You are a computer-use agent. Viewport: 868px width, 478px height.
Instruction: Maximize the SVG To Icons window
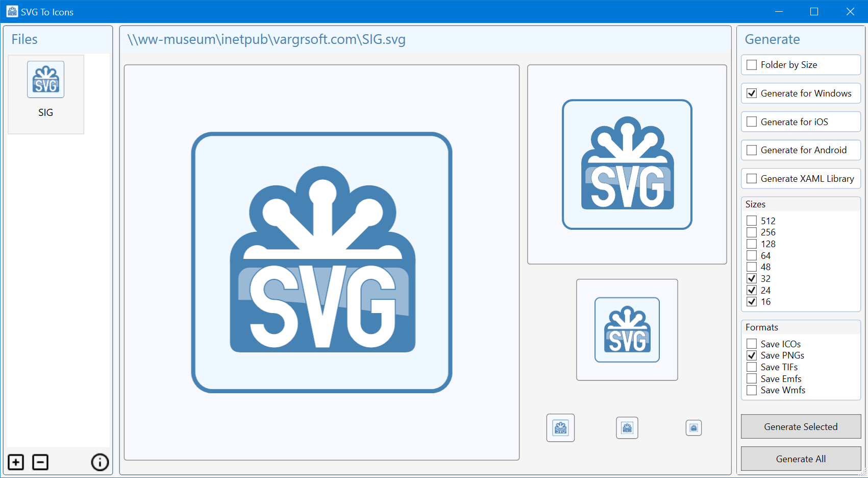(x=814, y=11)
